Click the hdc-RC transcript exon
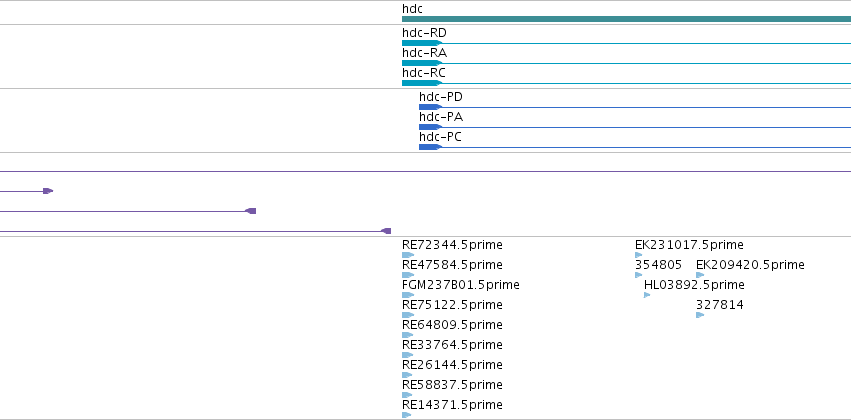 [x=422, y=83]
